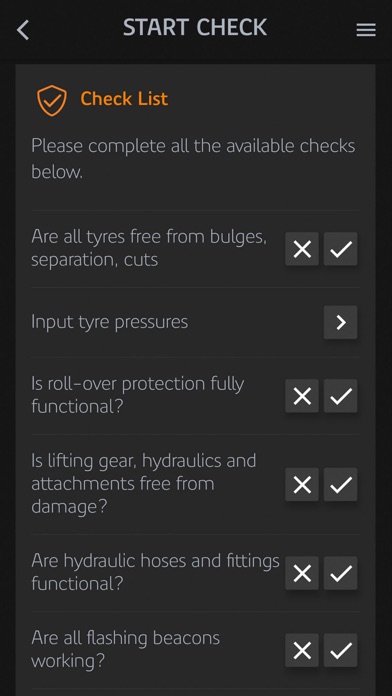392x696 pixels.
Task: Open the hamburger menu
Action: (x=366, y=30)
